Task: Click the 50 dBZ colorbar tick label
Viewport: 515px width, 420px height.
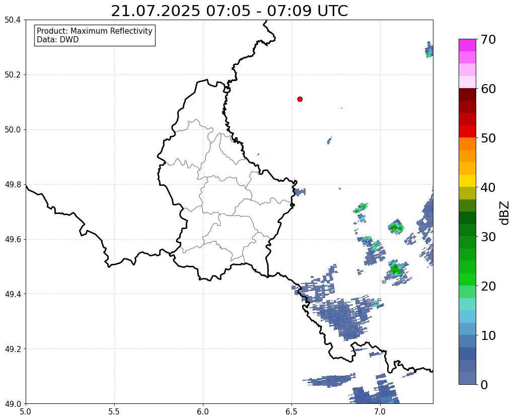Action: [x=488, y=138]
